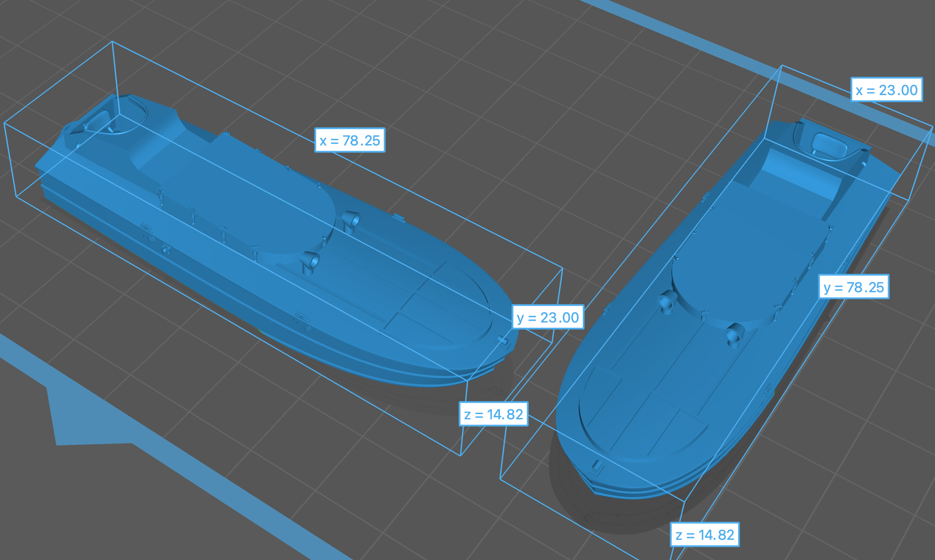Click the x = 23.00 dimension label

[x=886, y=90]
